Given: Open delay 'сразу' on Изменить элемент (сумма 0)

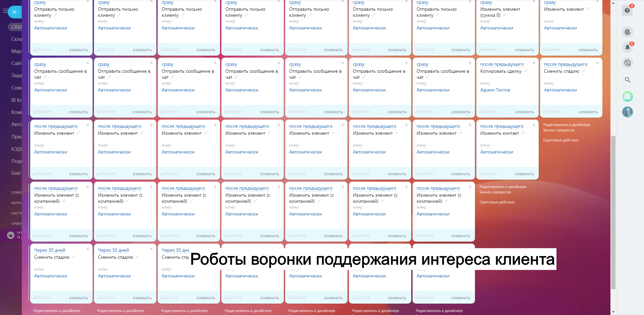Looking at the screenshot, I should pyautogui.click(x=486, y=2).
